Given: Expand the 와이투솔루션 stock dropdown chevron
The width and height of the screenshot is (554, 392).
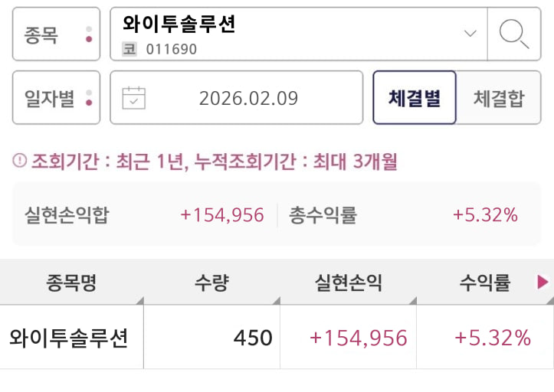Looking at the screenshot, I should click(470, 34).
